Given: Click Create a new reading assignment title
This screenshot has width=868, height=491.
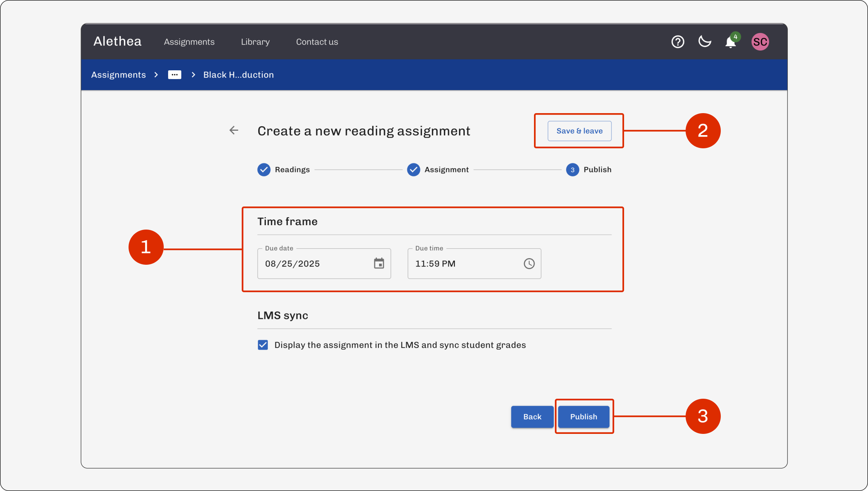Looking at the screenshot, I should click(364, 131).
